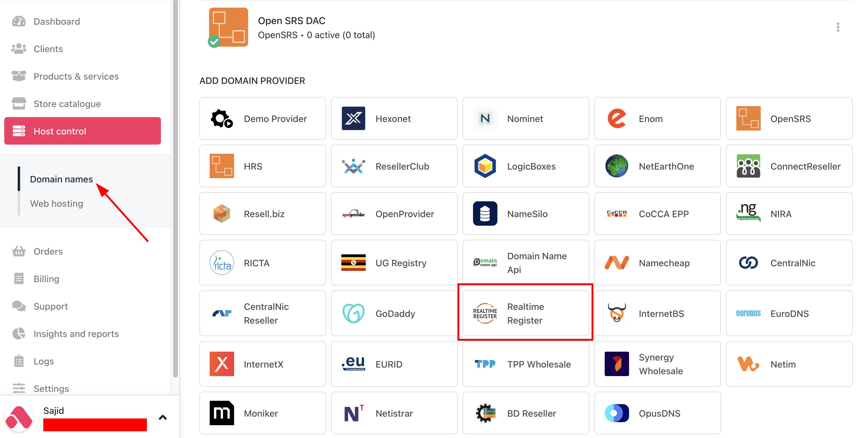Click the LogicBoxes hexagon logo
The width and height of the screenshot is (868, 438).
pyautogui.click(x=485, y=166)
